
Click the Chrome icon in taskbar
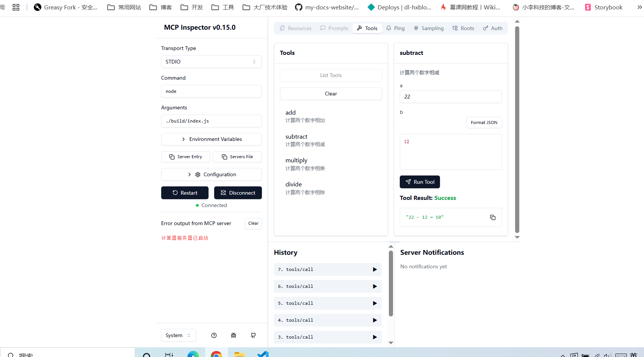point(216,354)
